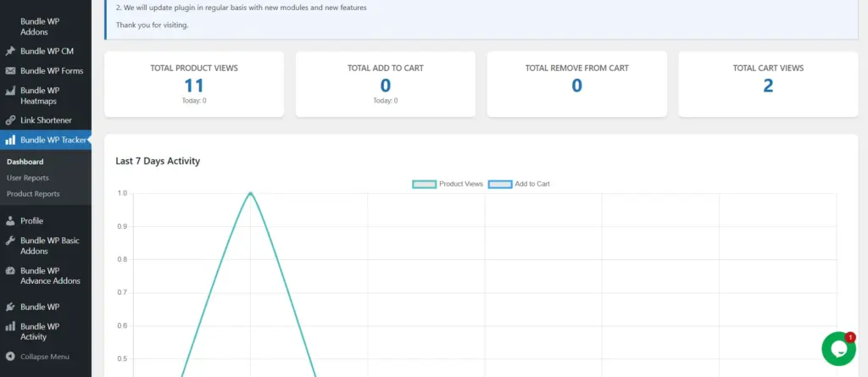Click the Total Product Views card
868x377 pixels.
coord(194,84)
